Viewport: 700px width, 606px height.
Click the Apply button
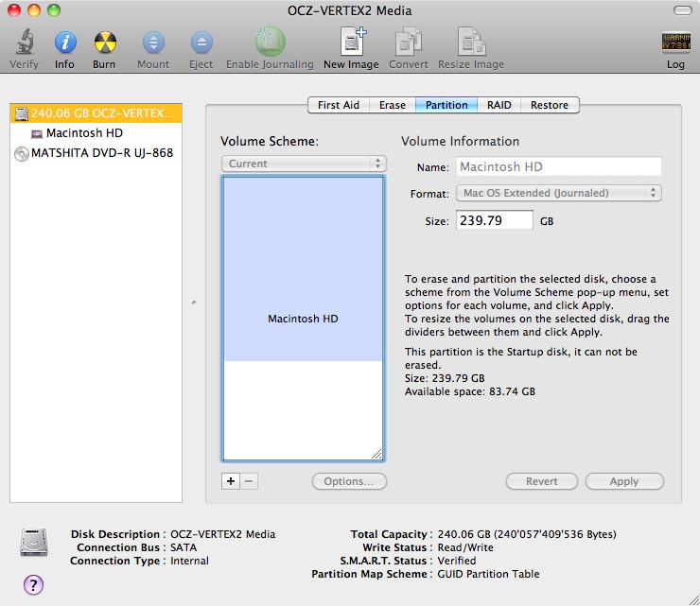pos(623,481)
